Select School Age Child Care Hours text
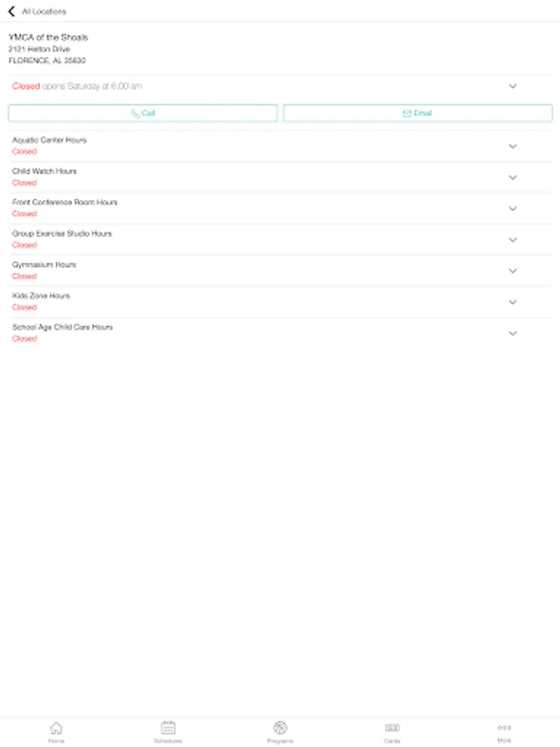The width and height of the screenshot is (560, 747). [x=62, y=327]
